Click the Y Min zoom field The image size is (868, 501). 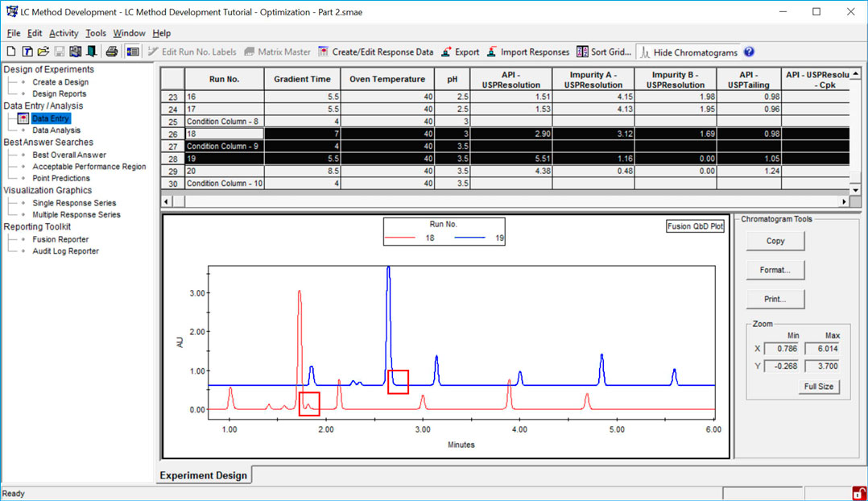[x=781, y=366]
